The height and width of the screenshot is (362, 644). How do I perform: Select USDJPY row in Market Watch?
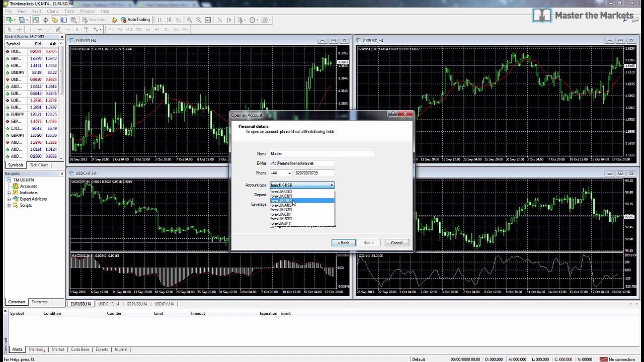pyautogui.click(x=32, y=72)
